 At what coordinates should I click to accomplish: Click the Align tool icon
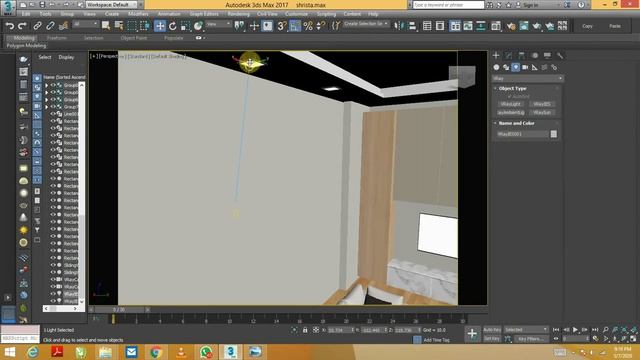(x=412, y=26)
